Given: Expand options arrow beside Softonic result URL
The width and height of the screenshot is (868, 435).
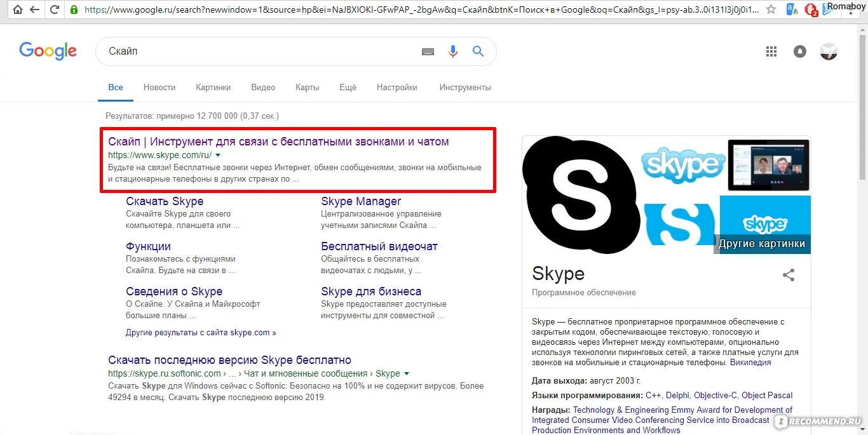Looking at the screenshot, I should point(407,373).
